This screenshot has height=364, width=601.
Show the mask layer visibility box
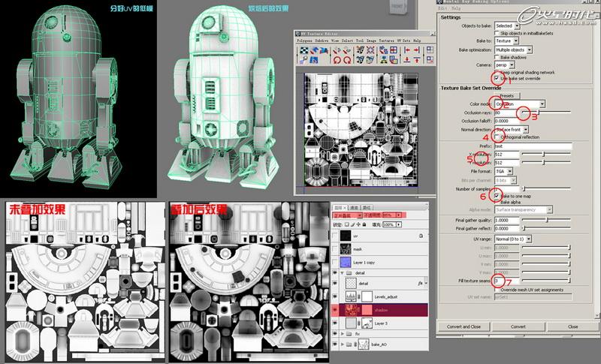click(x=335, y=249)
